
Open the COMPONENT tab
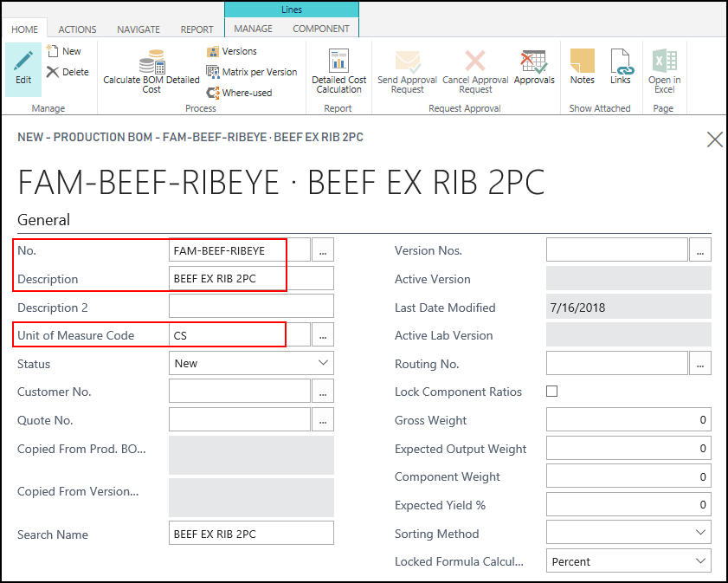pyautogui.click(x=321, y=29)
